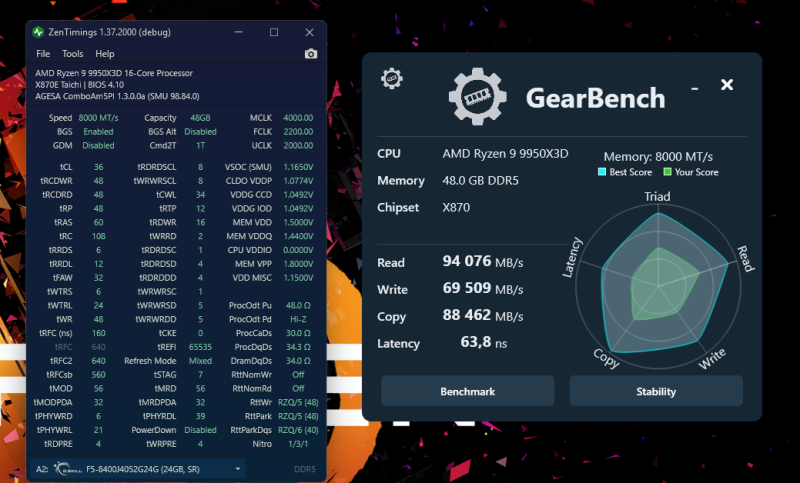Viewport: 800px width, 483px height.
Task: Click the VDD MISC voltage 1.1500V
Action: tap(298, 277)
